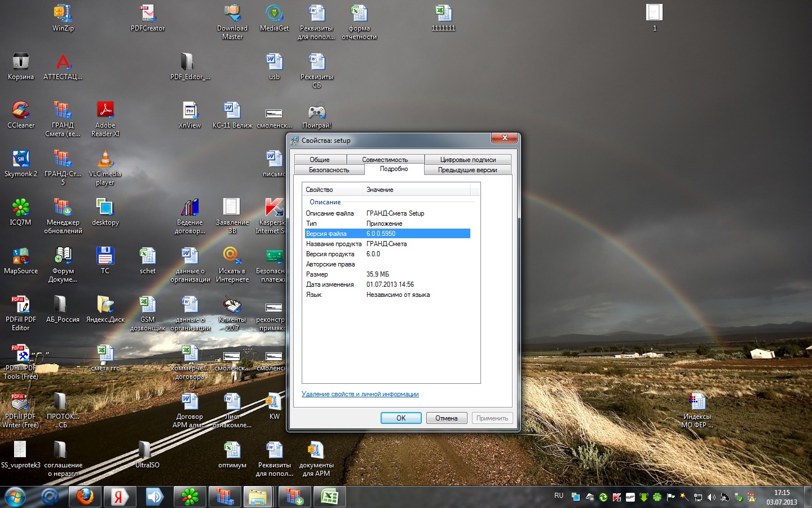Click the Дата изменения property row

(387, 284)
